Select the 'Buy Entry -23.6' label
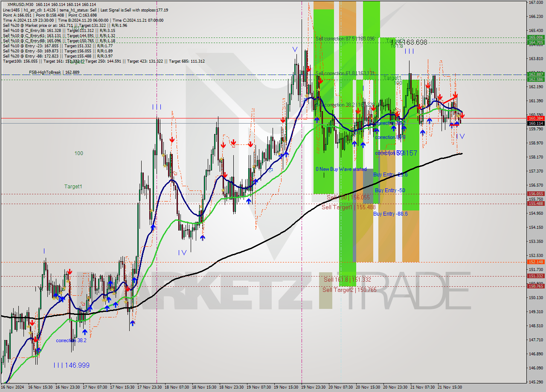 coord(390,175)
